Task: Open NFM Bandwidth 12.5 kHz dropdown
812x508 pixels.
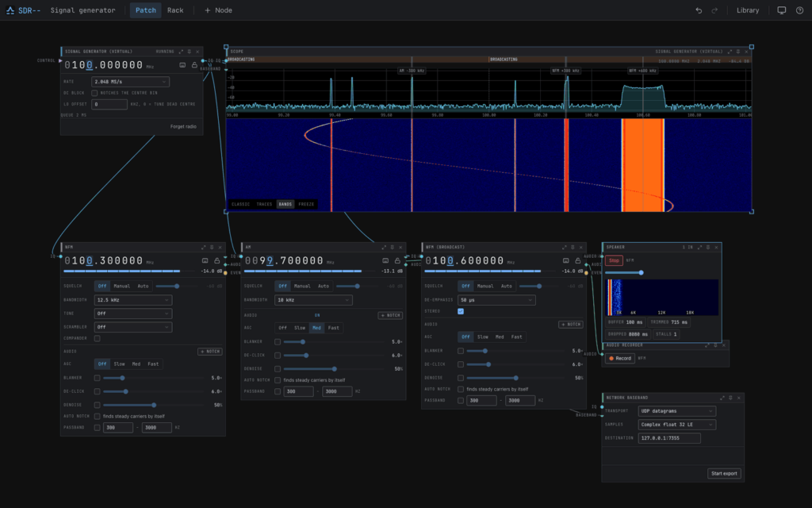Action: 133,299
